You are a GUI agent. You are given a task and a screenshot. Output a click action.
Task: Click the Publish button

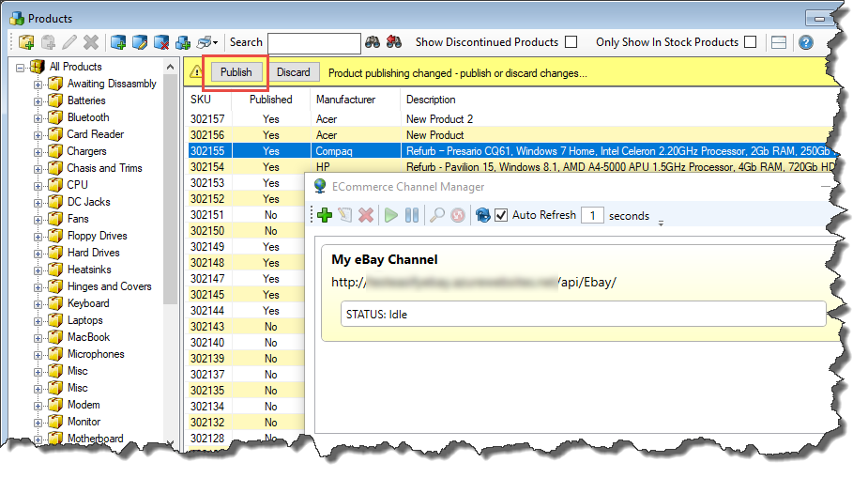(x=236, y=72)
